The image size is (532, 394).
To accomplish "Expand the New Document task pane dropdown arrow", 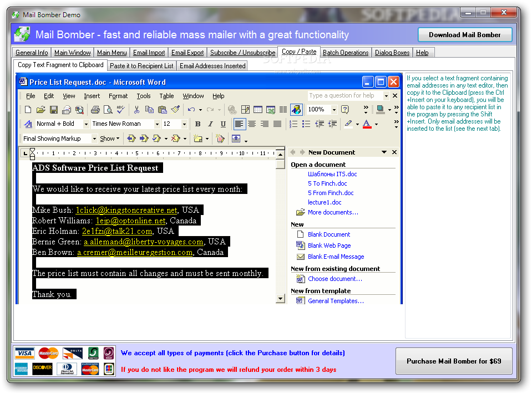I will (x=384, y=152).
